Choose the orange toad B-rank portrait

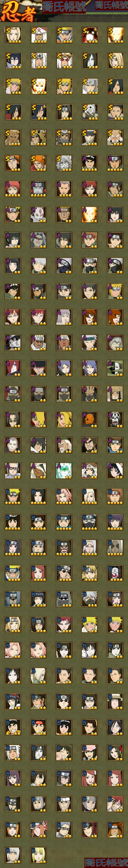115,829
